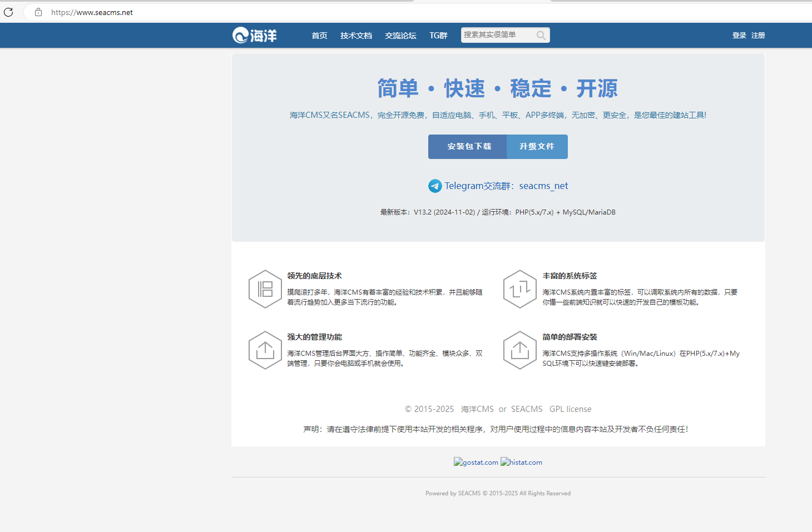Go to the 交流论坛 forum link
This screenshot has width=812, height=532.
click(x=400, y=36)
